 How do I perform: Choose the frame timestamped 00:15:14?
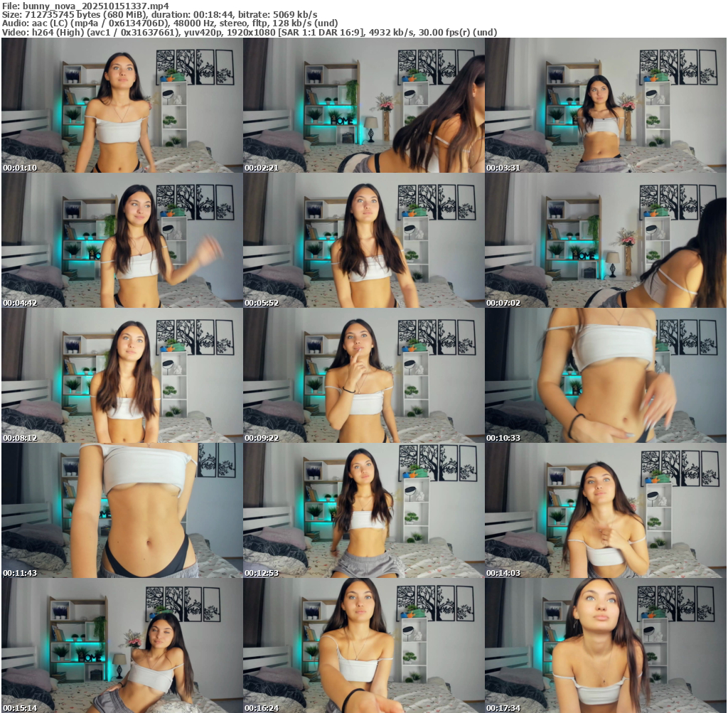click(x=122, y=645)
